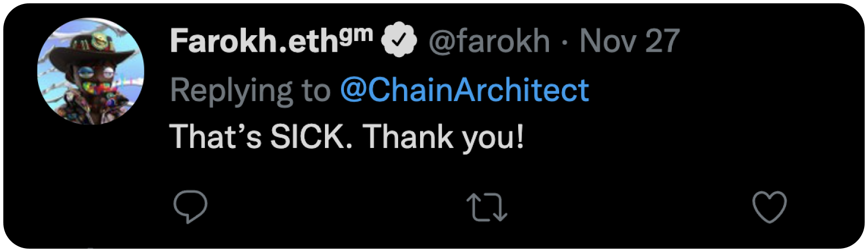The image size is (868, 252).
Task: Click the word "SICK" in the tweet
Action: click(x=307, y=137)
